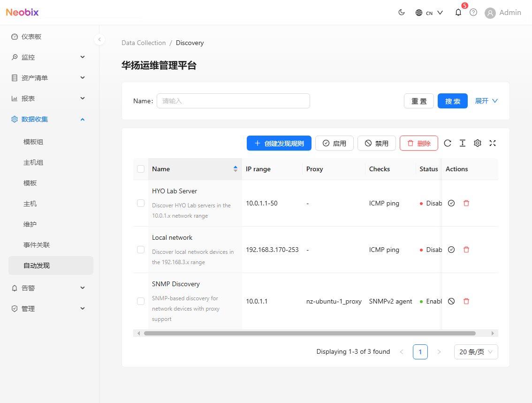Click the Name search input field
Image resolution: width=532 pixels, height=403 pixels.
233,101
